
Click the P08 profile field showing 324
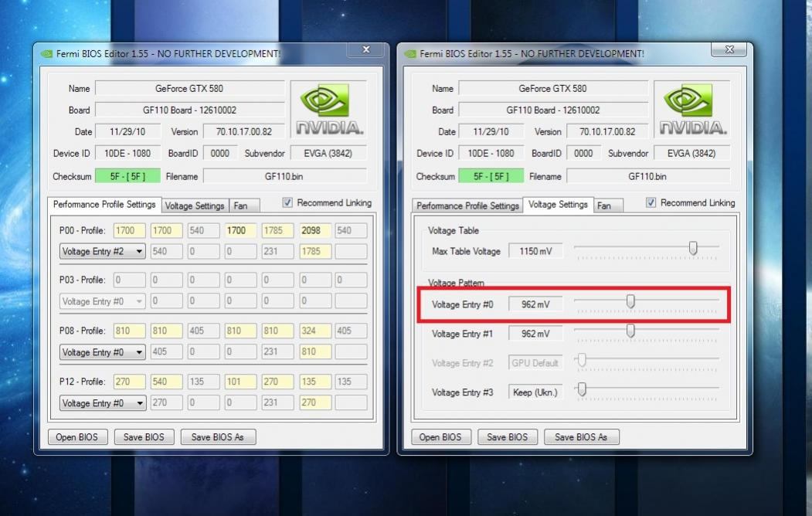(x=315, y=331)
